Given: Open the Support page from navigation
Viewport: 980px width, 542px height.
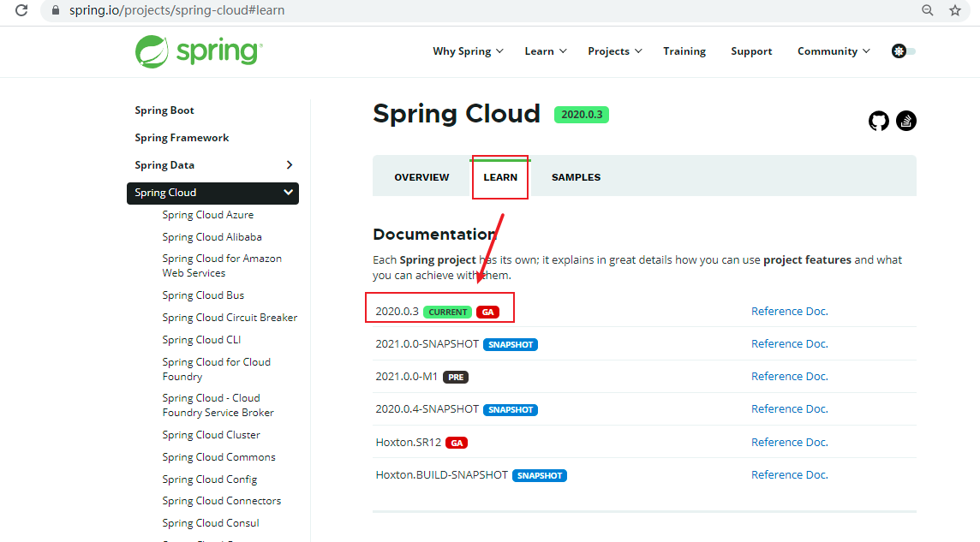Looking at the screenshot, I should pyautogui.click(x=751, y=51).
